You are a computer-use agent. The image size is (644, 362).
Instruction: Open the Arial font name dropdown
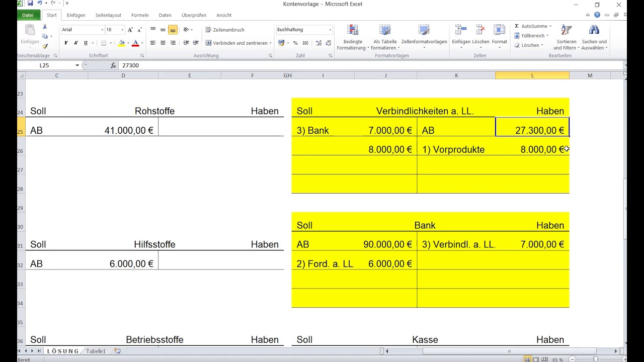coord(102,30)
